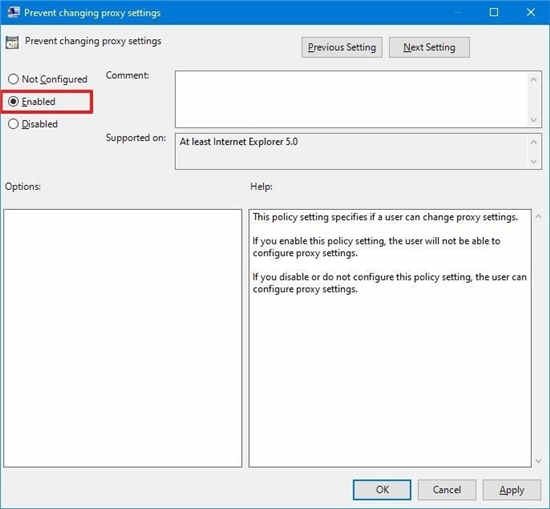Click the Supported on scroll down arrow
The height and width of the screenshot is (509, 550).
coord(534,162)
